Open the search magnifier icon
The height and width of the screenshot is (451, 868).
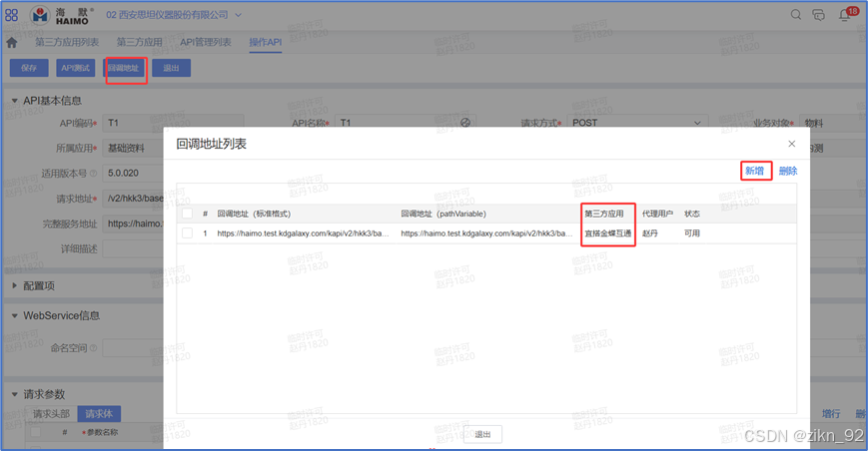pyautogui.click(x=795, y=15)
